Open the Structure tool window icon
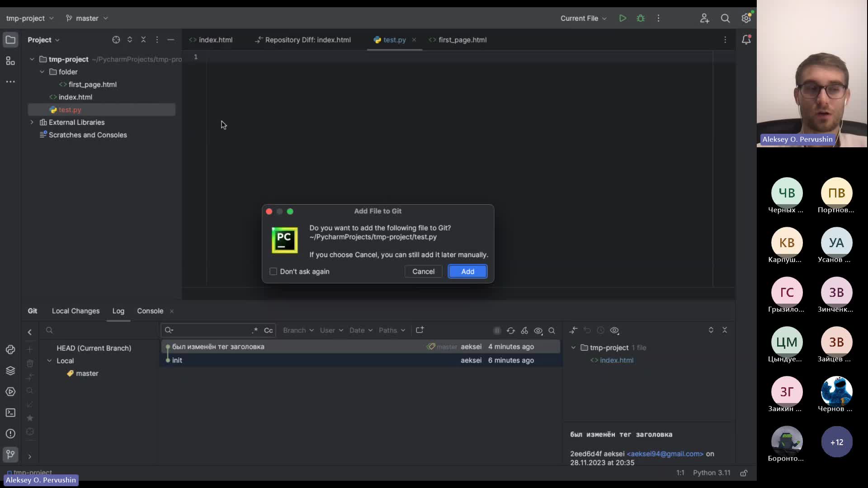 pos(10,61)
